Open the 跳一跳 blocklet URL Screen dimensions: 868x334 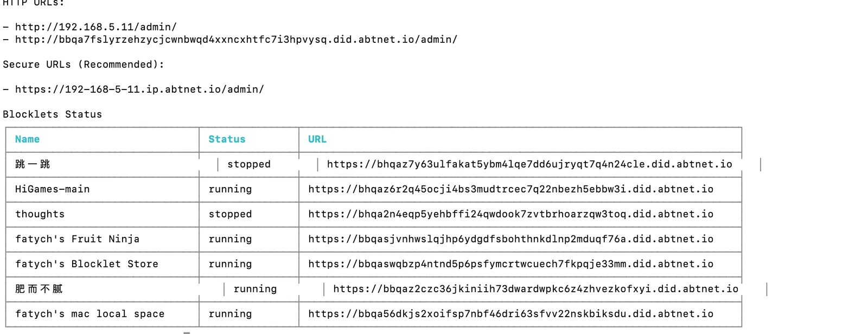[529, 164]
